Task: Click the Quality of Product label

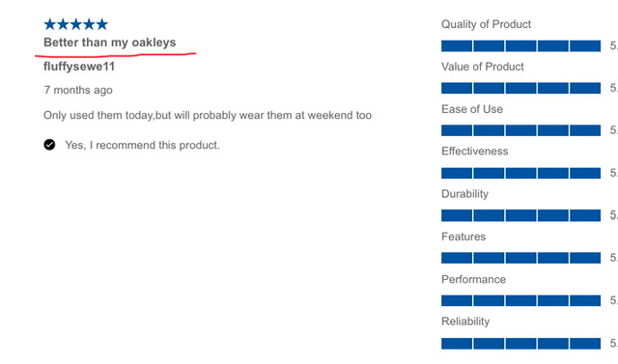Action: coord(486,24)
